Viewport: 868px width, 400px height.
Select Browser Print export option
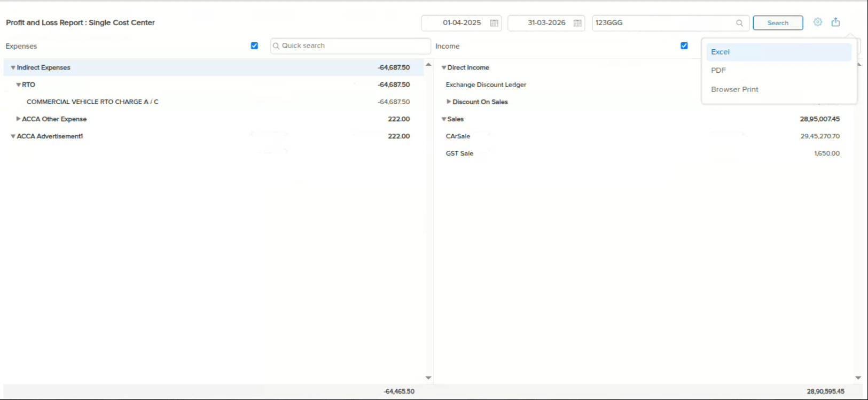(734, 89)
